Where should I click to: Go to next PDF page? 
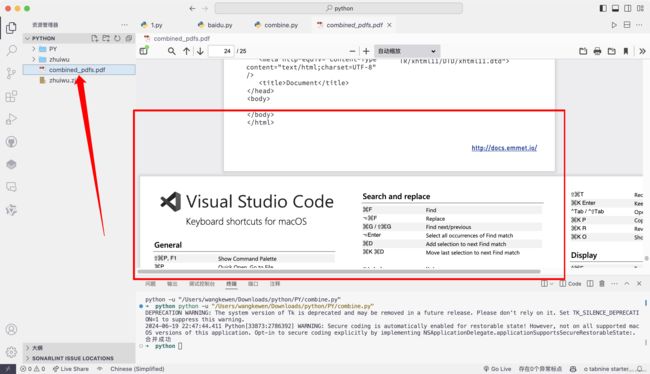[x=200, y=51]
